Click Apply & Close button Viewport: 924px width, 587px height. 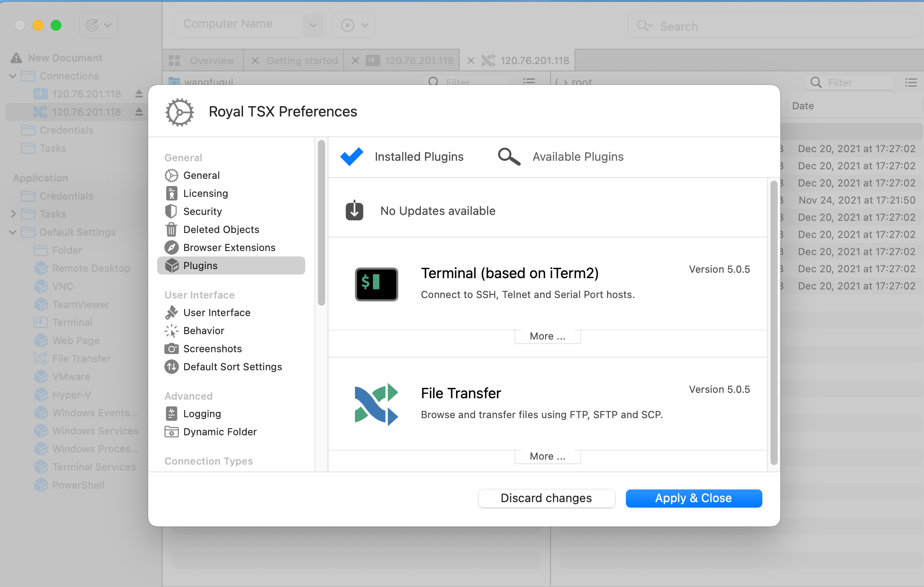[x=694, y=498]
